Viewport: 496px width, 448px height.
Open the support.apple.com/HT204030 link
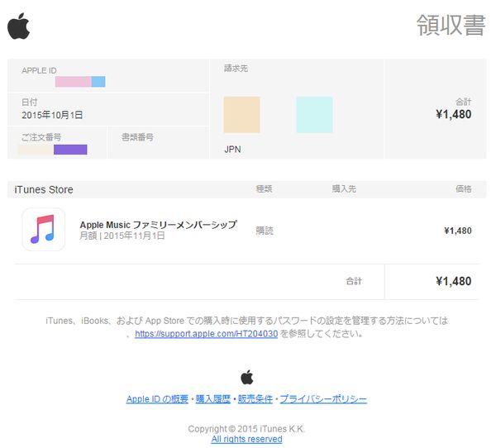206,335
